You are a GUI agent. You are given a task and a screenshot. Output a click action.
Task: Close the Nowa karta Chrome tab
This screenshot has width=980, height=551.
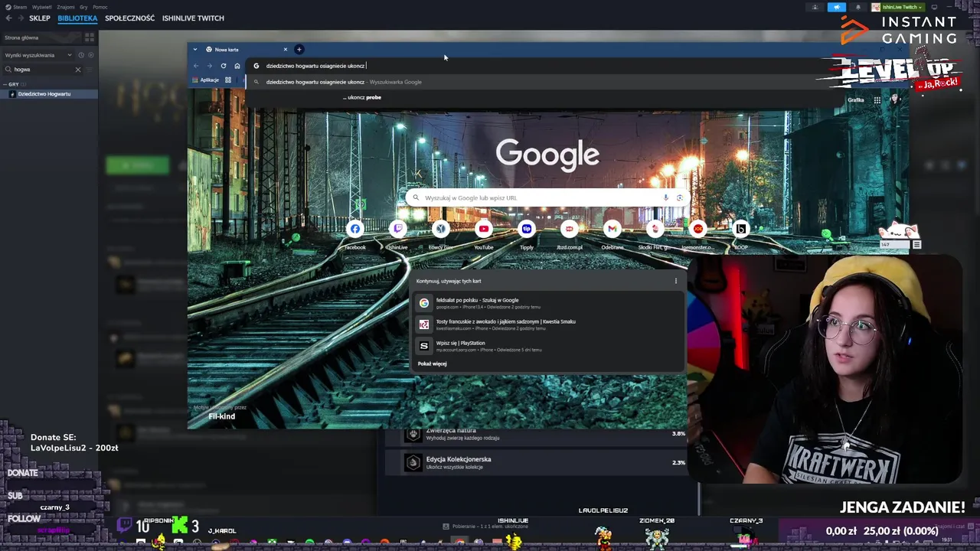click(286, 50)
